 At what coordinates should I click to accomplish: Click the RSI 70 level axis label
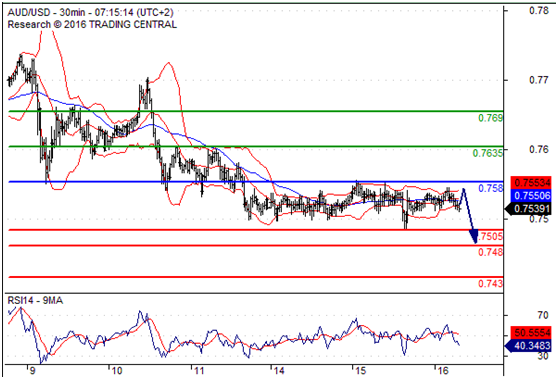[543, 315]
